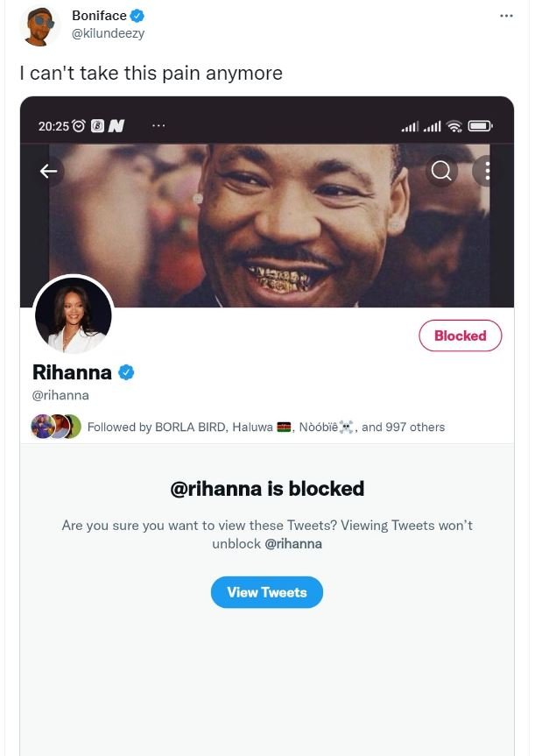Tap the battery indicator in the status bar

[480, 124]
